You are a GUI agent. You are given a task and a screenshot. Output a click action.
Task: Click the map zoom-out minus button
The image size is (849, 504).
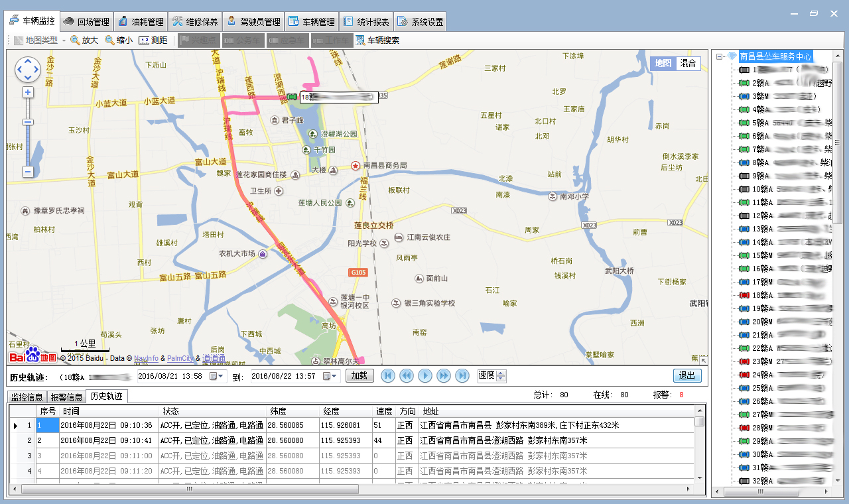coord(28,172)
